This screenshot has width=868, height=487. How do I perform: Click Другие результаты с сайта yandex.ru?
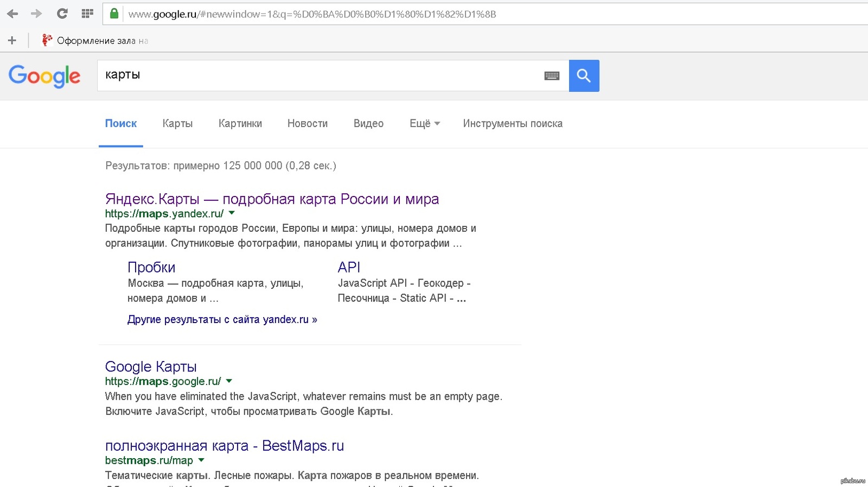pos(222,319)
